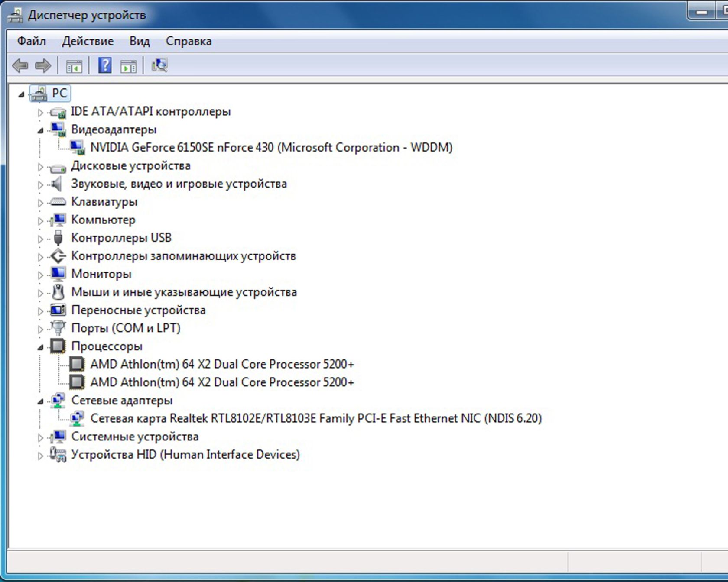The width and height of the screenshot is (728, 582).
Task: Click Сетевые адаптеры network icon
Action: pos(58,401)
